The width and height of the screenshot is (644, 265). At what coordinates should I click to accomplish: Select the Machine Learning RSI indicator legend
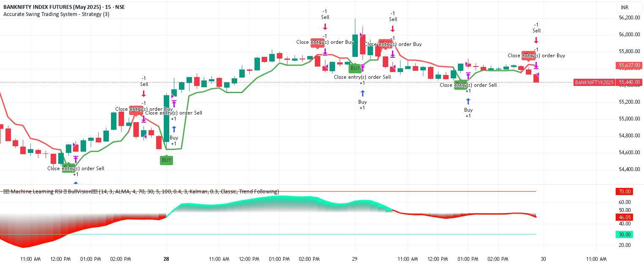[x=141, y=192]
